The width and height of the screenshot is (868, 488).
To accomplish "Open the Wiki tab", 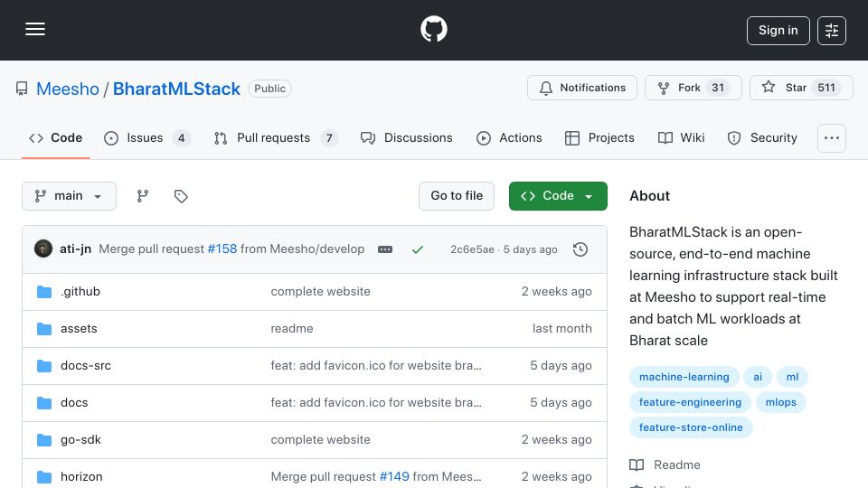I will pyautogui.click(x=681, y=137).
